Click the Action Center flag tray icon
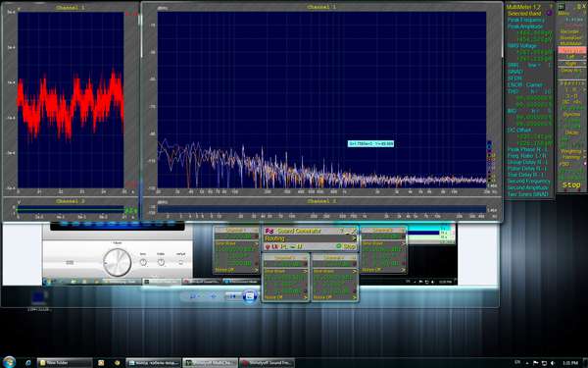Viewport: 588px width, 368px height. click(x=536, y=363)
